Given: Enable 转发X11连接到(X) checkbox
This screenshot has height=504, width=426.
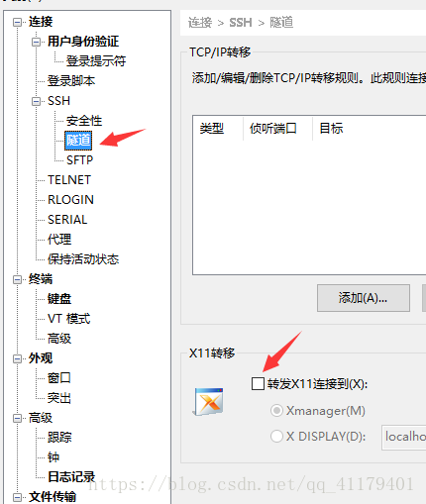Looking at the screenshot, I should point(258,384).
